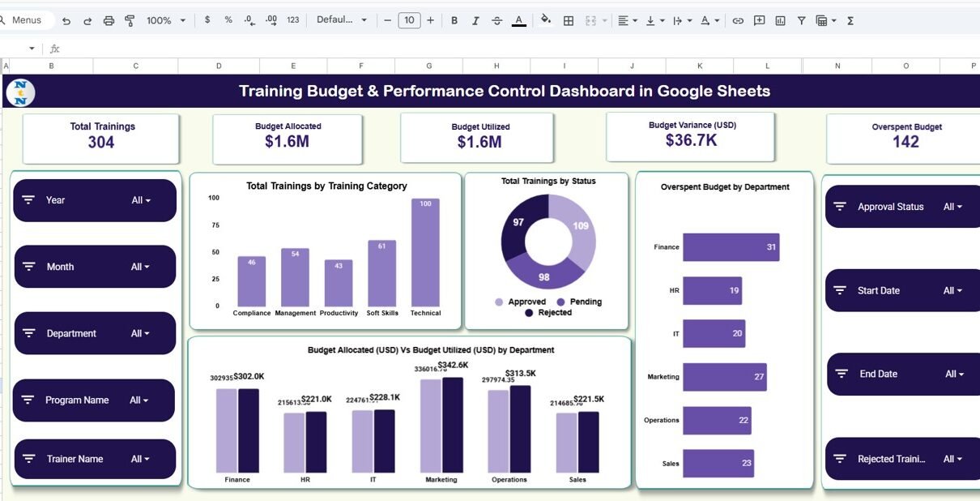Click the Insert chart icon
The height and width of the screenshot is (501, 980).
[x=780, y=20]
